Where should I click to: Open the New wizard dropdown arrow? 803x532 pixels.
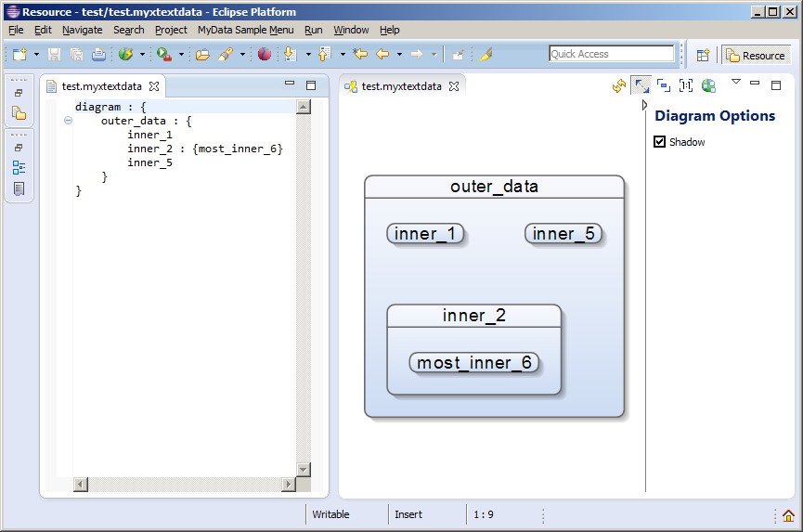click(x=36, y=55)
